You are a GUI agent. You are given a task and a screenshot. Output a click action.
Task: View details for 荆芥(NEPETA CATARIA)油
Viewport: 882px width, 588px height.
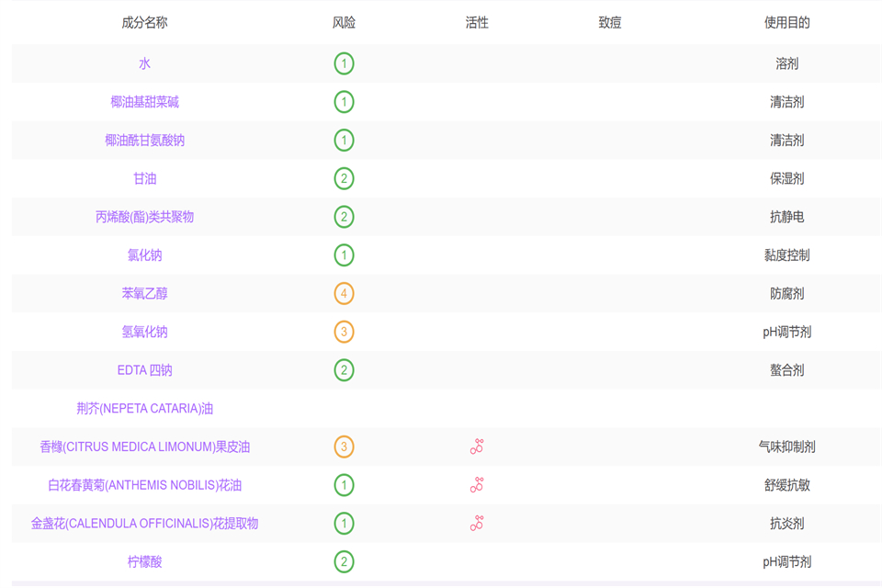(144, 409)
